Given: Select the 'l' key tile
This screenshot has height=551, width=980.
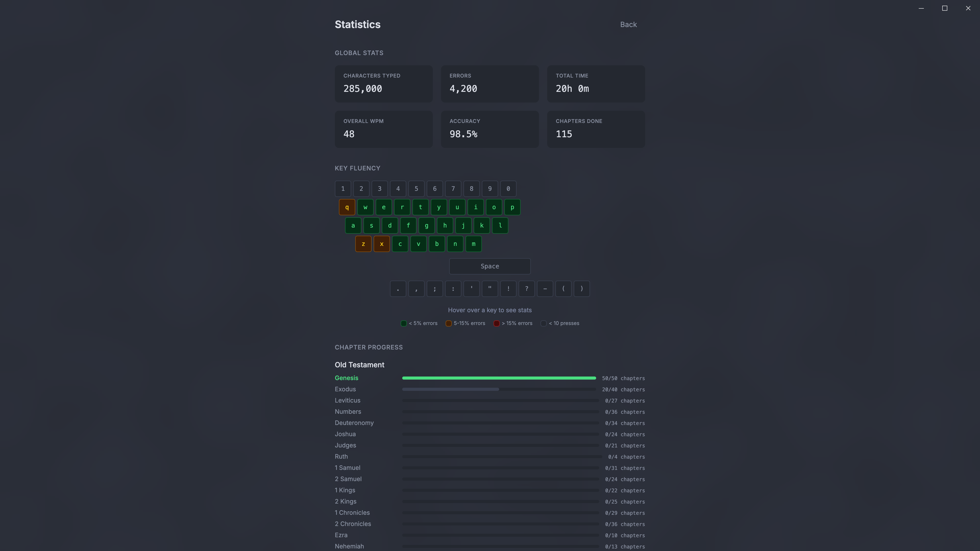Looking at the screenshot, I should (500, 226).
